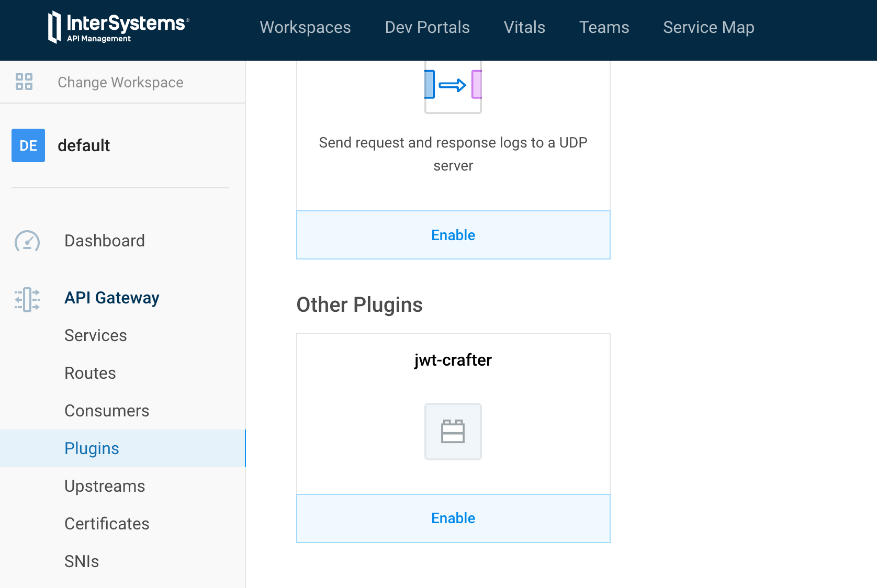The image size is (877, 588).
Task: Go to Consumers in the sidebar
Action: 107,411
